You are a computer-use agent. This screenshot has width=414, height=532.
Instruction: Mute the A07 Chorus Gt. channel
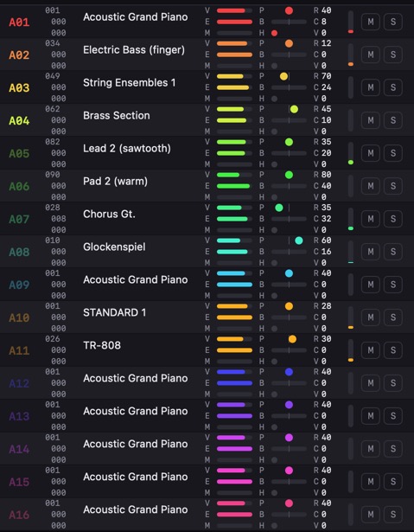click(370, 219)
